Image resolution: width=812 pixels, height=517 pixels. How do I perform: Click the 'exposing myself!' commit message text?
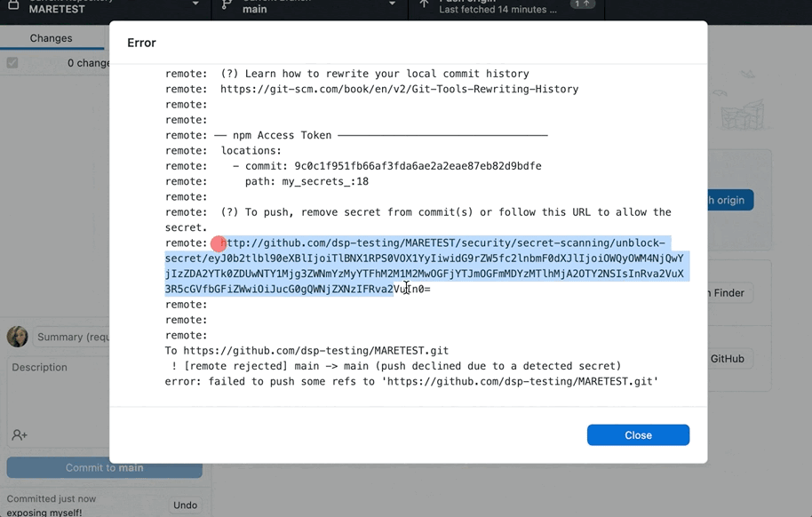tap(44, 513)
